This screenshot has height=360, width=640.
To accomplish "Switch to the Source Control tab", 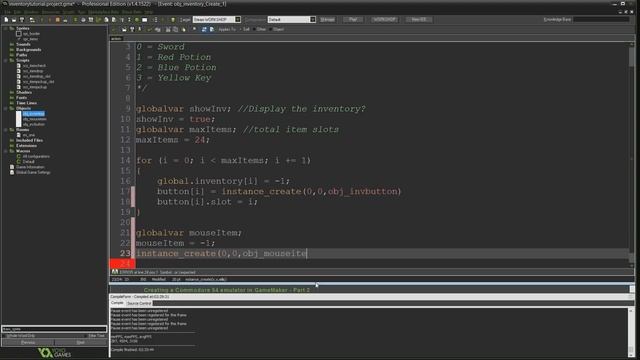I will pyautogui.click(x=139, y=303).
